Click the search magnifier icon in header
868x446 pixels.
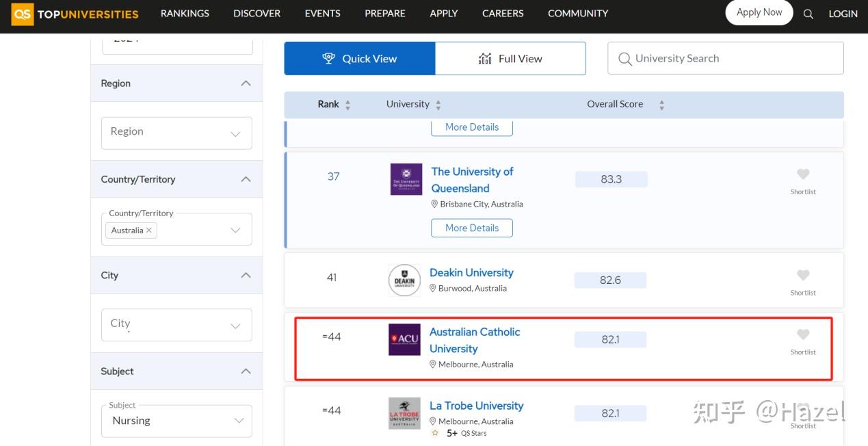tap(808, 14)
